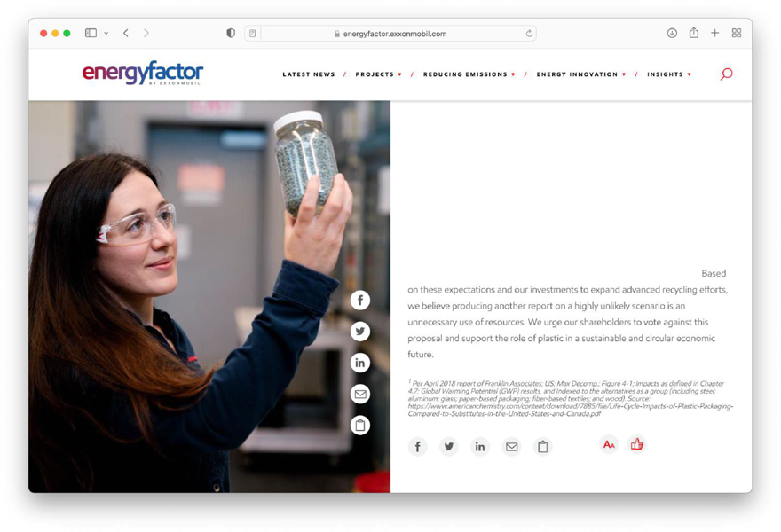This screenshot has height=532, width=781.
Task: Open the Insights navigation menu
Action: [x=668, y=74]
